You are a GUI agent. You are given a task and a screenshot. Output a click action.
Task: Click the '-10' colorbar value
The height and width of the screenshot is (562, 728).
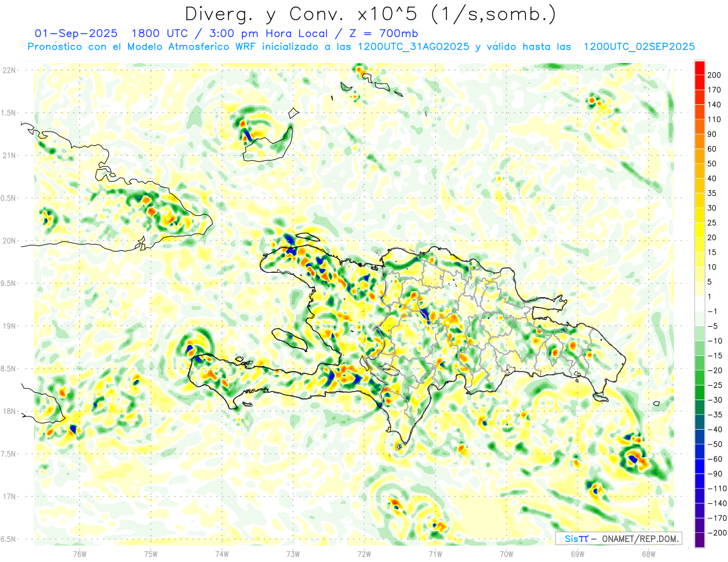click(715, 341)
